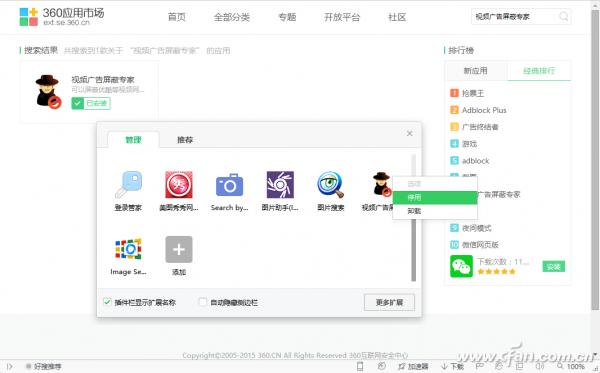Viewport: 600px width, 373px height.
Task: Click the 美图秀秀 extension icon
Action: (179, 185)
